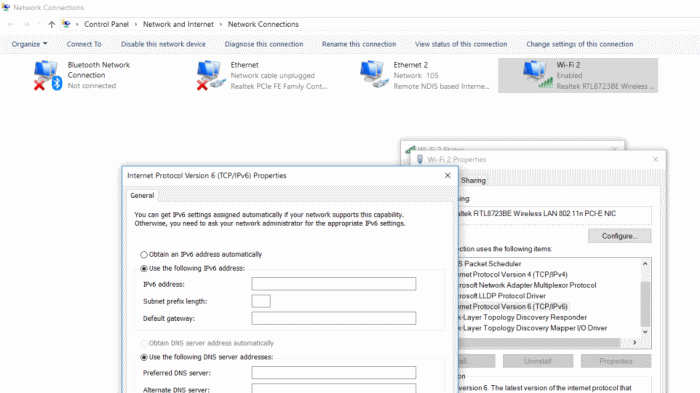This screenshot has width=700, height=393.
Task: Select Use the following DNS server addresses
Action: (x=144, y=357)
